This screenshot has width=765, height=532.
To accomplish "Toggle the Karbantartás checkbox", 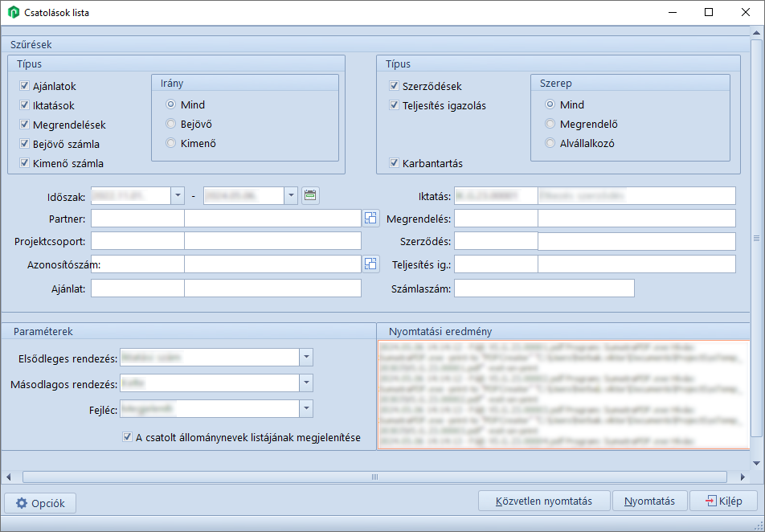I will pyautogui.click(x=394, y=163).
